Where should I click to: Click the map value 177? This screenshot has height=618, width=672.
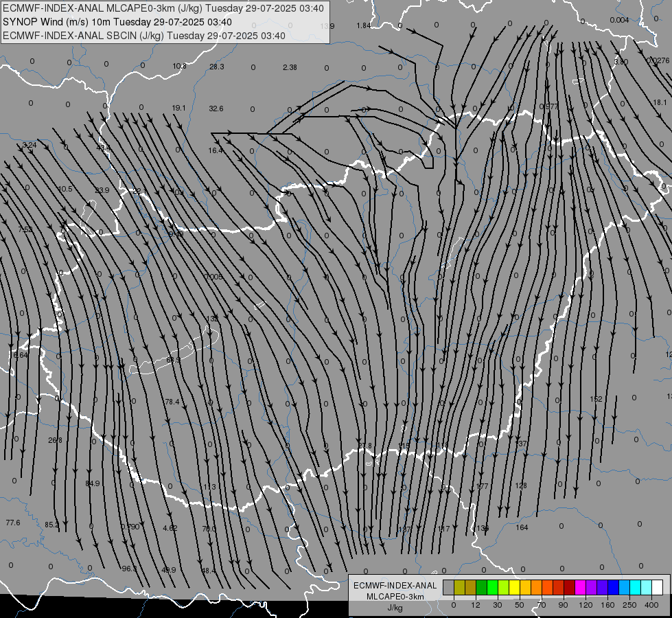pyautogui.click(x=482, y=486)
